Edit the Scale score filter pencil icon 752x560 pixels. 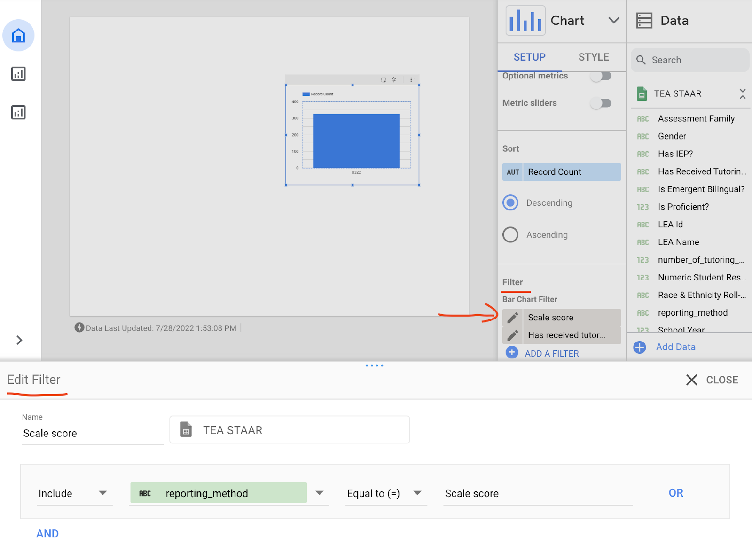tap(513, 318)
